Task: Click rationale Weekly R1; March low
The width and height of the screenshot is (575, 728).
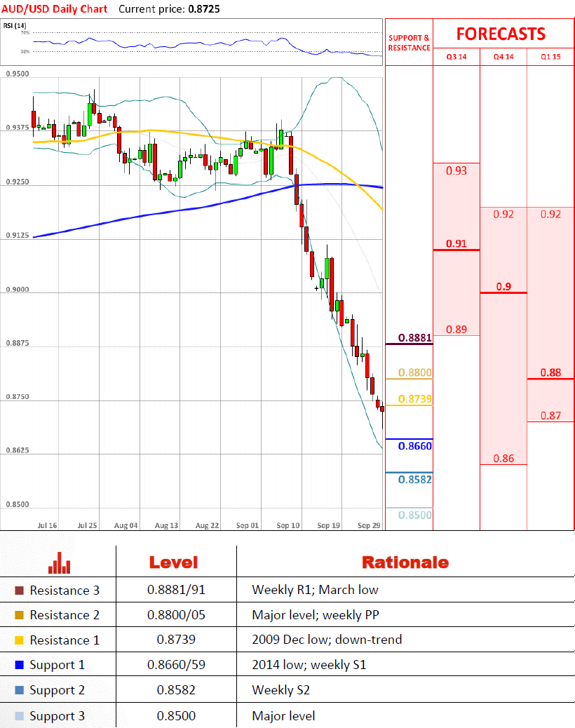Action: pyautogui.click(x=315, y=590)
